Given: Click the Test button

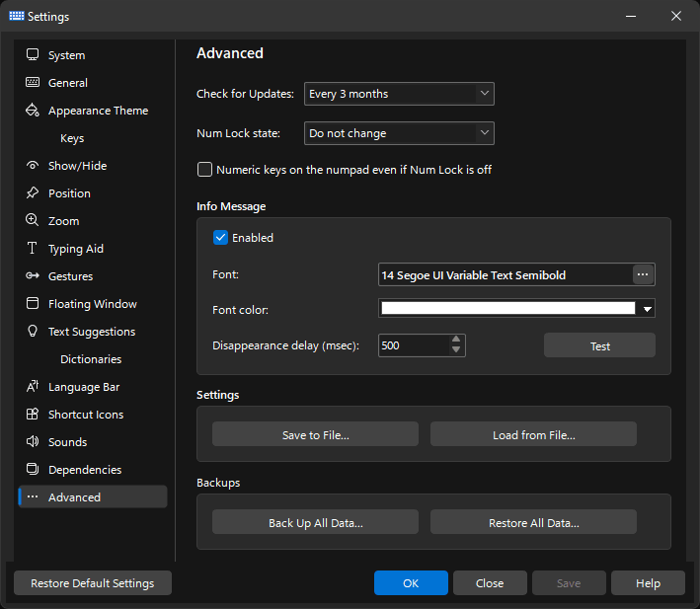Looking at the screenshot, I should [599, 345].
